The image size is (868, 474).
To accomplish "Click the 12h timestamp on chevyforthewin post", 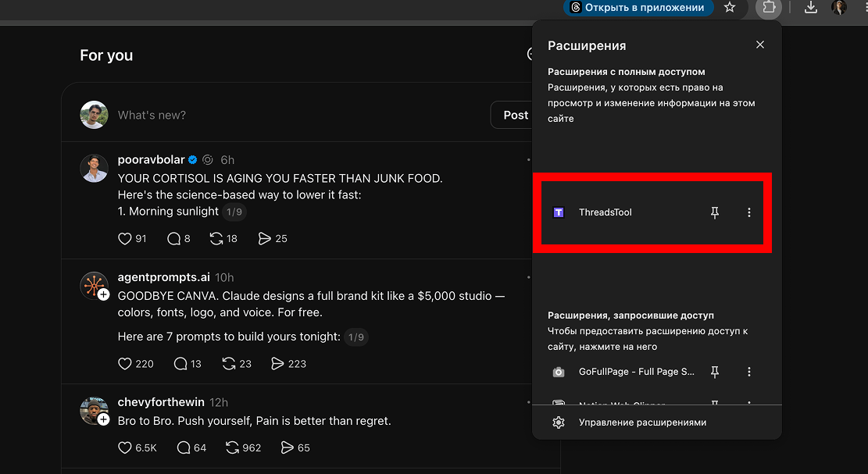I will click(219, 402).
